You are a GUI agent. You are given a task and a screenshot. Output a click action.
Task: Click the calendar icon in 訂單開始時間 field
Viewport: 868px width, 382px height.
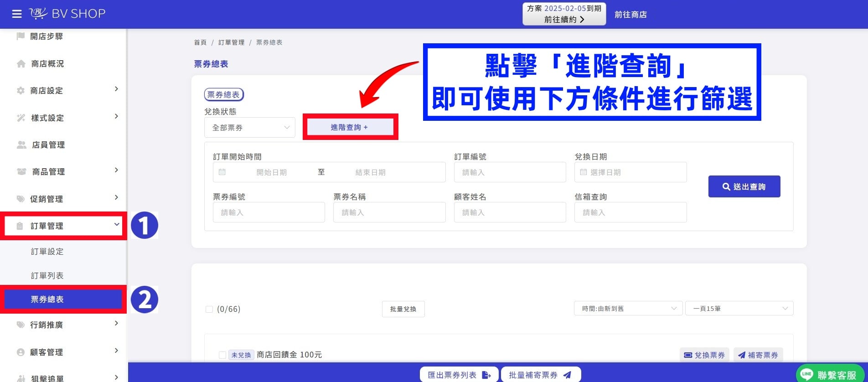tap(222, 172)
